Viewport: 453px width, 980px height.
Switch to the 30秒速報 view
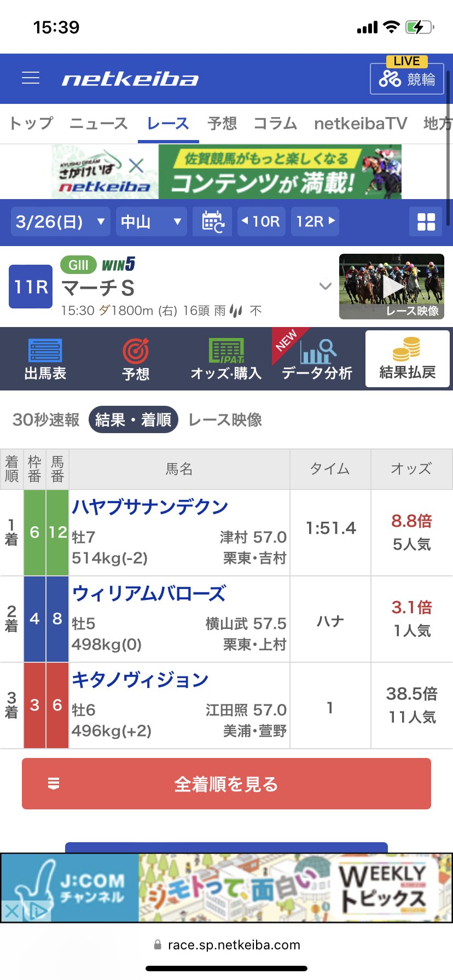(x=46, y=420)
